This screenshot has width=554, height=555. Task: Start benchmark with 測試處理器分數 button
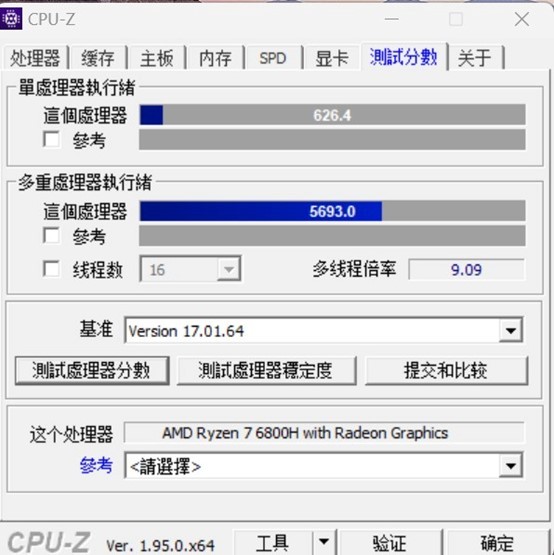pos(92,371)
